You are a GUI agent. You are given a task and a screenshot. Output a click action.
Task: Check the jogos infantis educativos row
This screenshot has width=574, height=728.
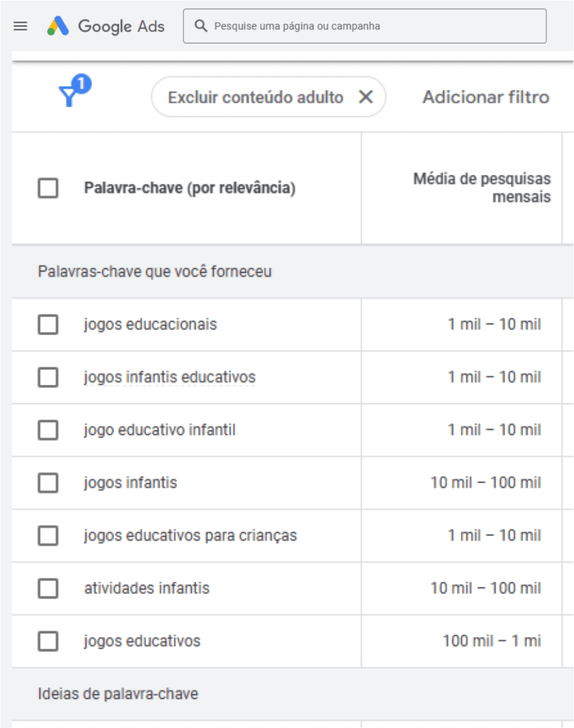48,377
